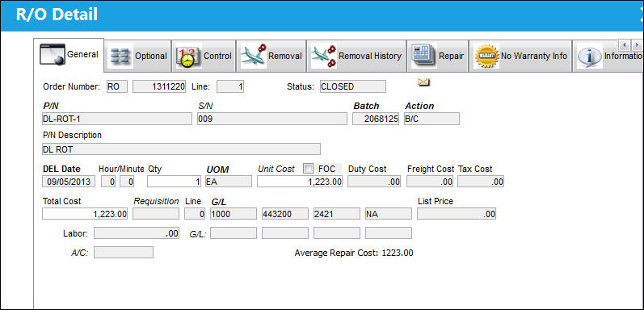Click the Hour field next to DEL Date
Viewport: 644px width, 310px height.
tap(108, 182)
